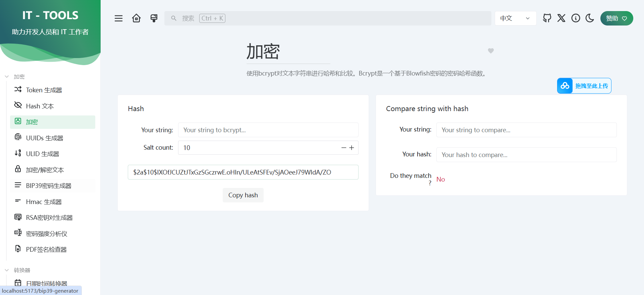Open the X (Twitter) link icon
644x295 pixels.
561,18
